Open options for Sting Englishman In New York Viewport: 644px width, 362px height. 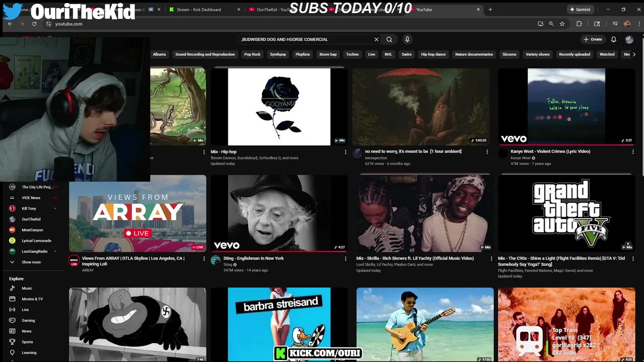pyautogui.click(x=345, y=258)
